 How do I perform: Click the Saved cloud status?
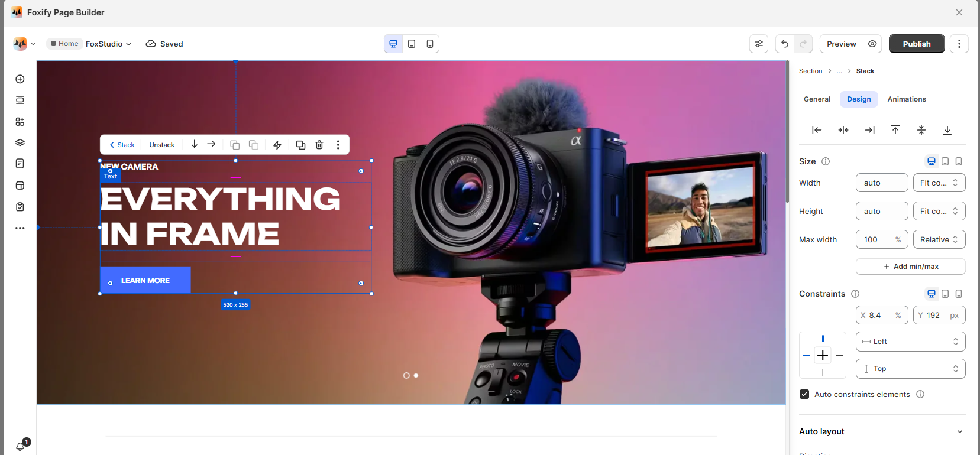pos(164,44)
